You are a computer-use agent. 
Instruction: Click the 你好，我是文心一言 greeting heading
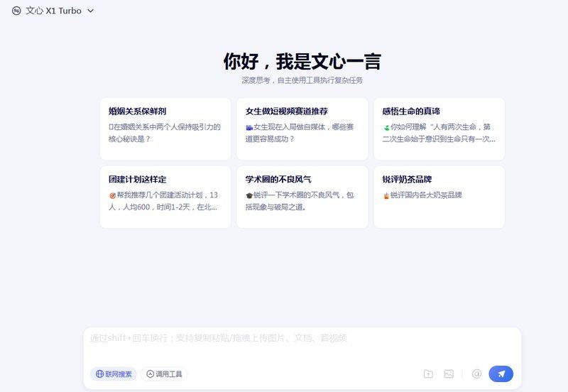[x=302, y=61]
